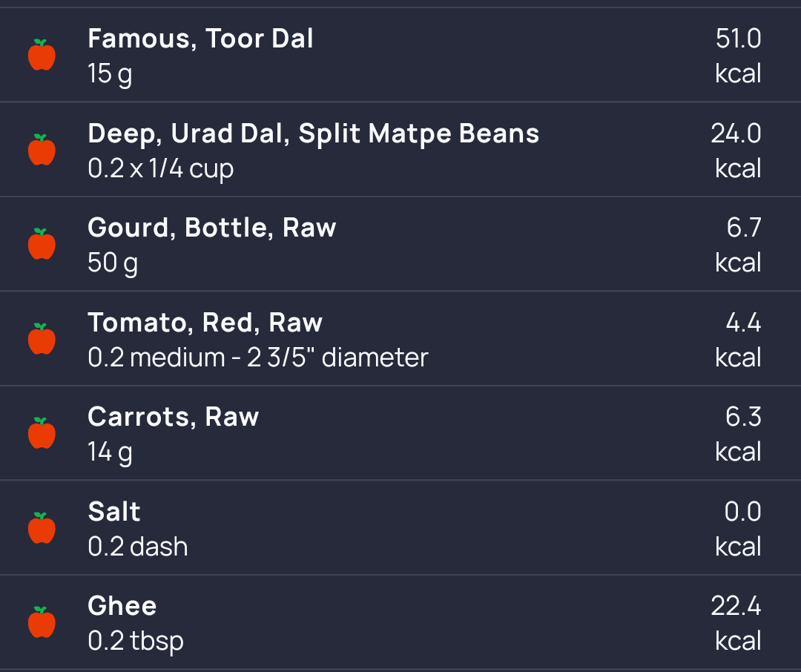Click the apple icon beside Tomato, Red, Raw

(42, 339)
